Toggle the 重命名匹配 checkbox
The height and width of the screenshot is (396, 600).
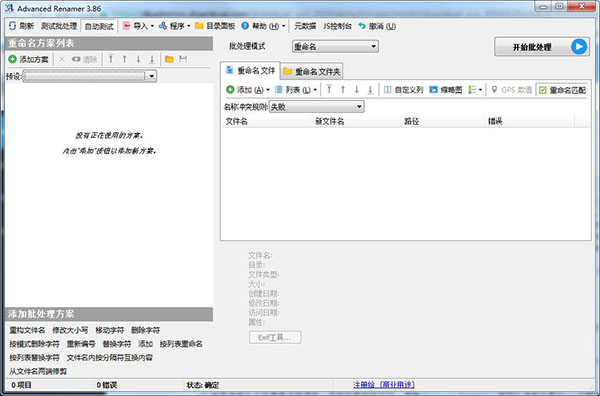(x=542, y=90)
